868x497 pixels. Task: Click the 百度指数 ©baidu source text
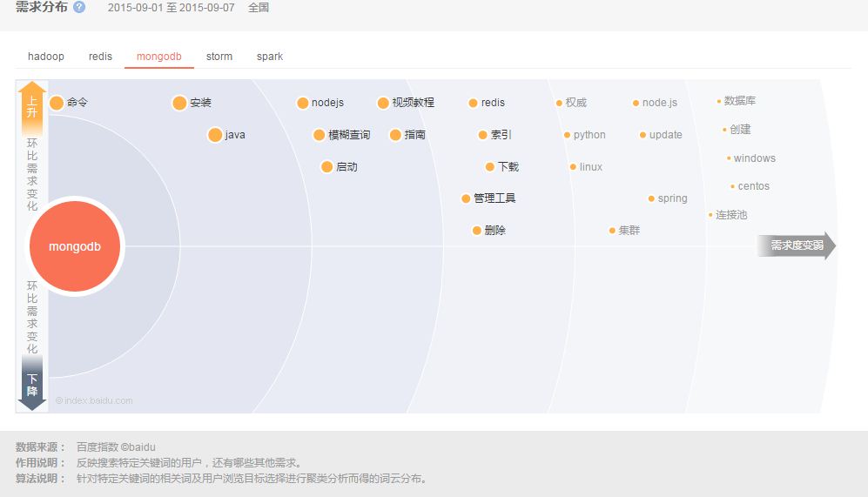point(116,447)
